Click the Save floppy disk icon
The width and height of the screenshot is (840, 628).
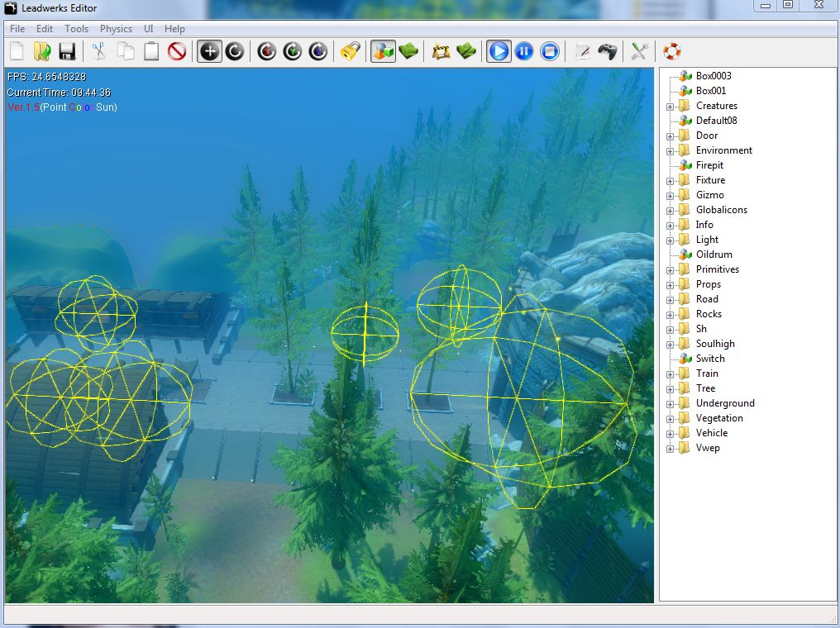tap(67, 51)
